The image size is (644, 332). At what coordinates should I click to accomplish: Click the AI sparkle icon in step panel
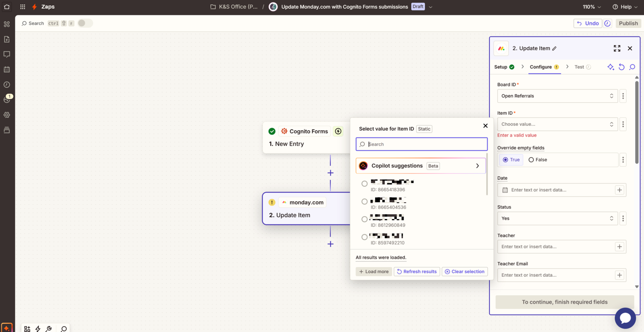pos(610,67)
